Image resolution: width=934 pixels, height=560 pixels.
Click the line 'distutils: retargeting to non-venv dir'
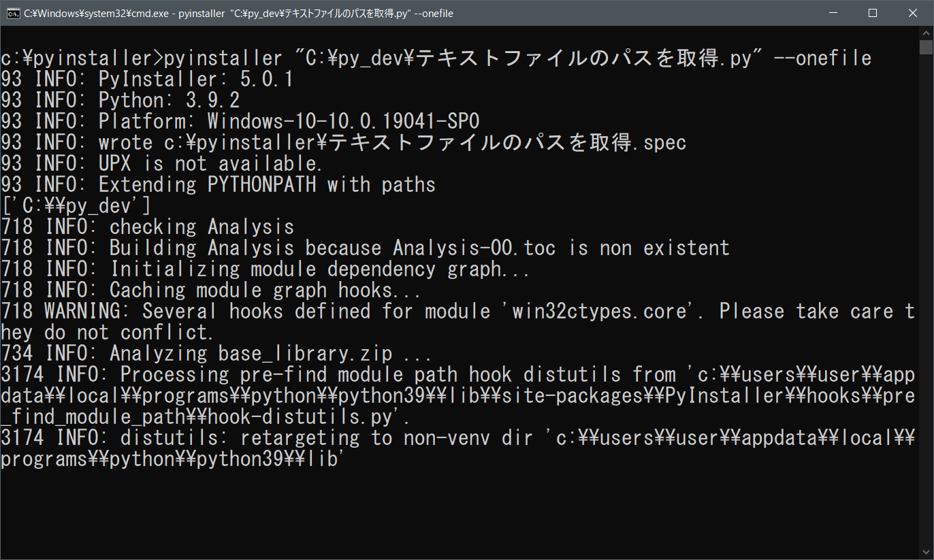[458, 438]
